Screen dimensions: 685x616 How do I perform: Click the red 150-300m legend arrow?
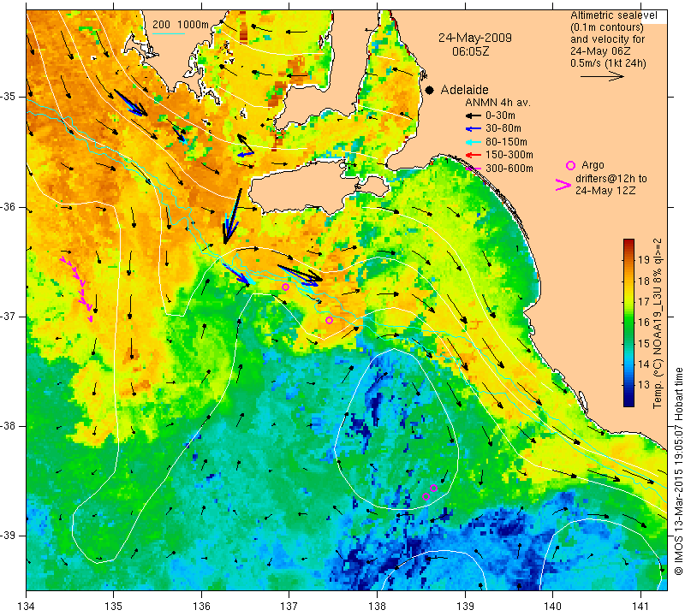[473, 155]
